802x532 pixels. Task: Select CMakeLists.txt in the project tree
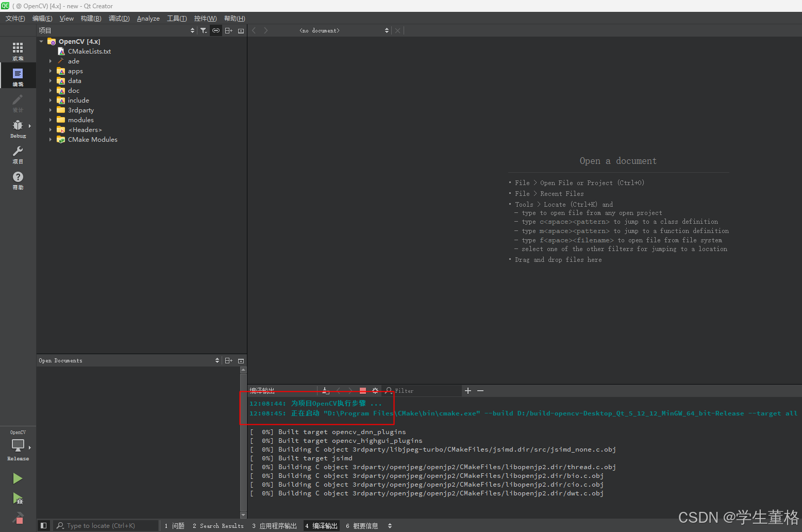click(89, 51)
